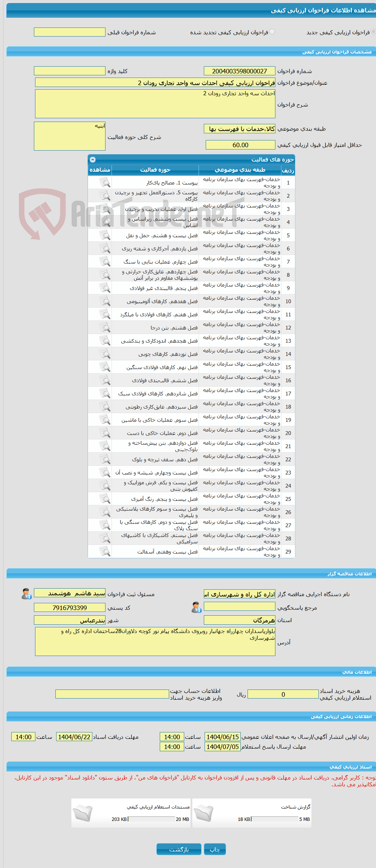Viewport: 376px width, 868px height.
Task: Click the اطلاعات حساب account info field
Action: [x=112, y=694]
